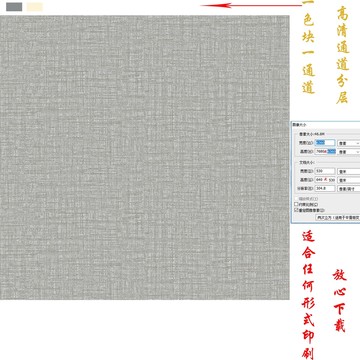Click the resolution value field
360x360 pixels.
pos(325,188)
